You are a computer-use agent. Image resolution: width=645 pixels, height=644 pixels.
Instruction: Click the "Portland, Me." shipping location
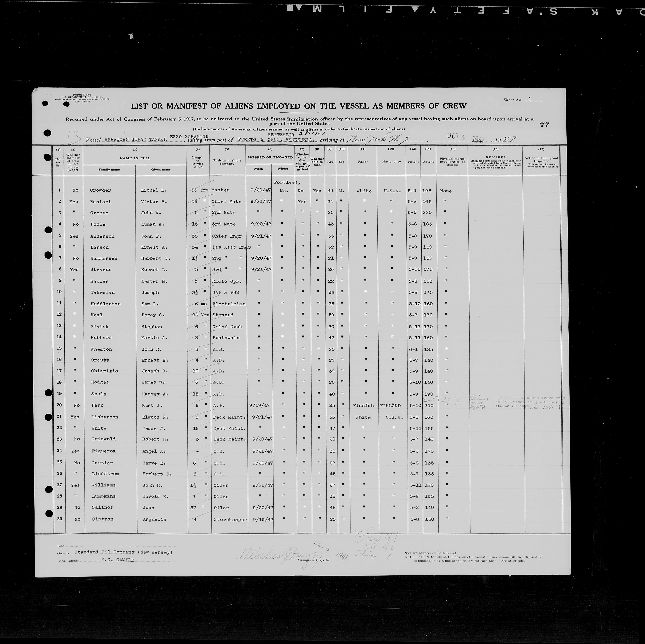point(286,187)
